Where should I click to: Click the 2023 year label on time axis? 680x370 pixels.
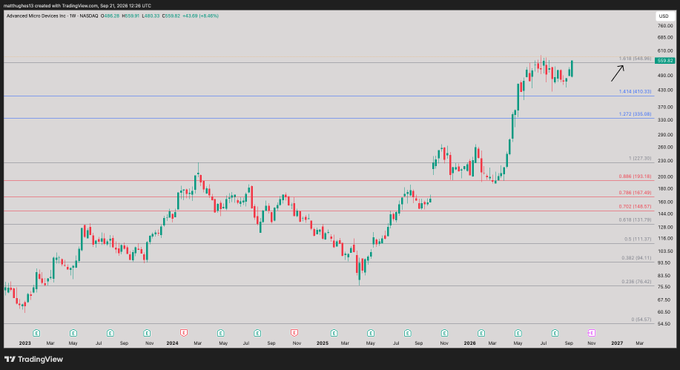coord(25,343)
